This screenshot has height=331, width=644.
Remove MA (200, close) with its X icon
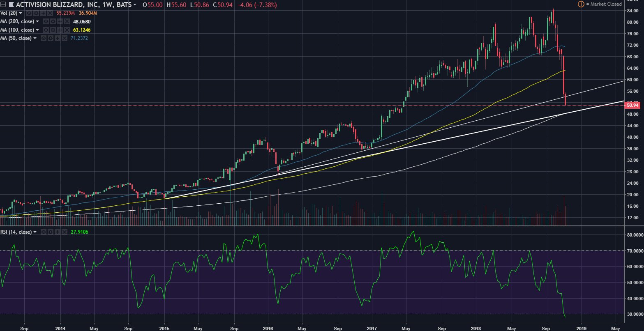coord(67,21)
